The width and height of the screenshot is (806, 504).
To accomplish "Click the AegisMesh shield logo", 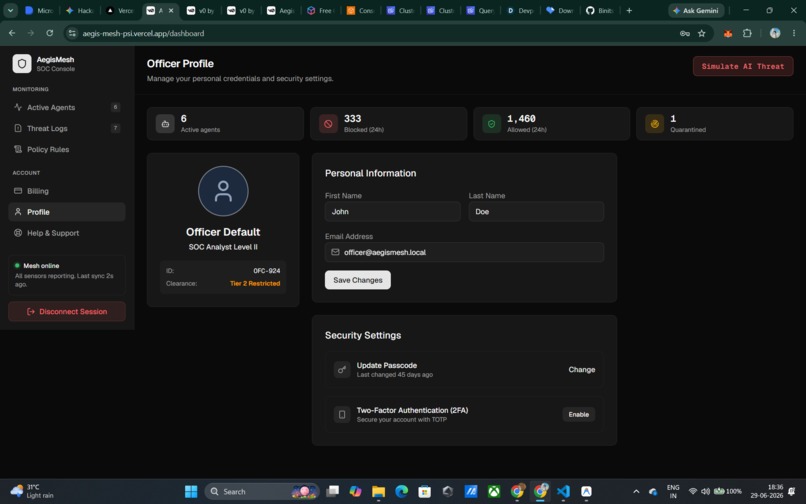I will (x=22, y=64).
